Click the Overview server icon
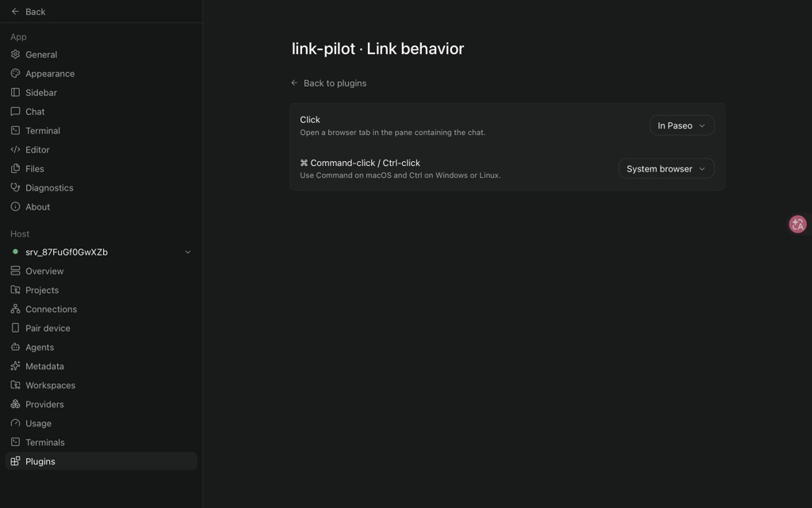The width and height of the screenshot is (812, 508). point(16,271)
